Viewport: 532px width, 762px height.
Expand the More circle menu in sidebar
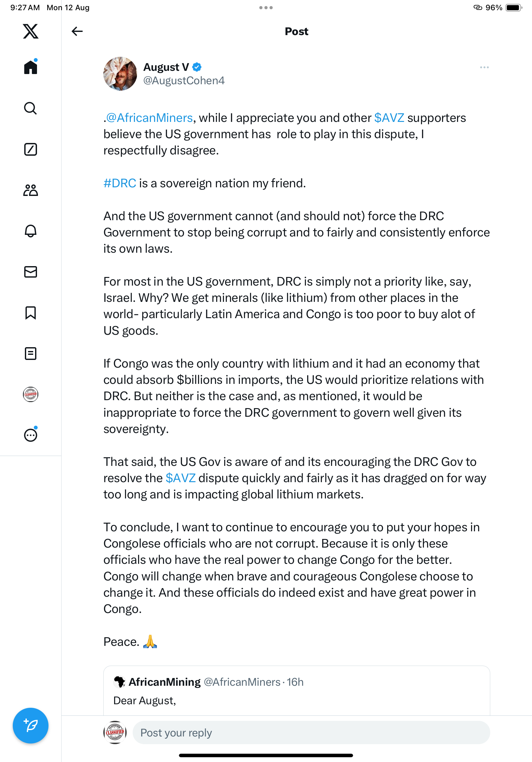31,435
